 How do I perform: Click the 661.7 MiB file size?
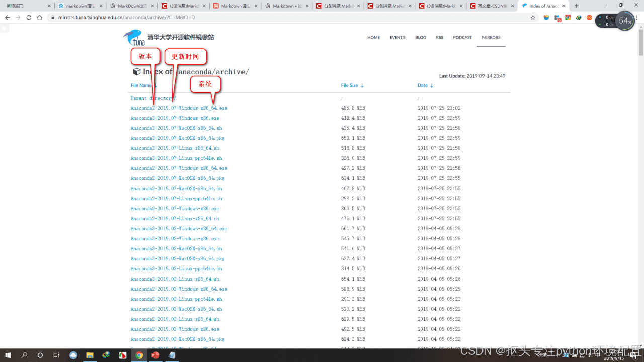[353, 229]
